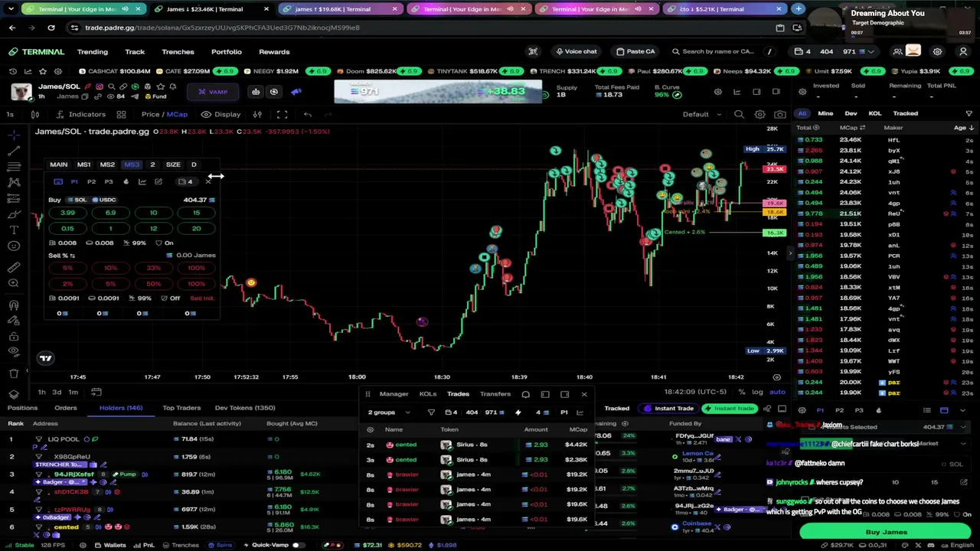Sell 33% using quick sell button

[x=153, y=268]
